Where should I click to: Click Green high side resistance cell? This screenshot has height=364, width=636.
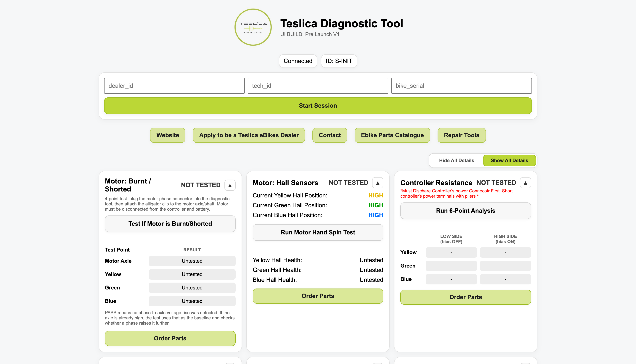point(505,266)
